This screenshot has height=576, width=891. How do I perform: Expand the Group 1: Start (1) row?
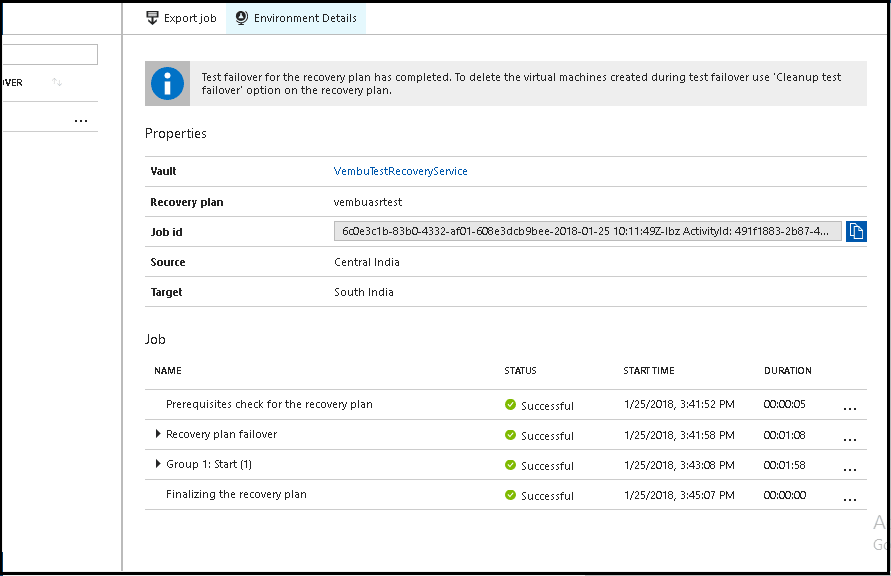click(158, 464)
